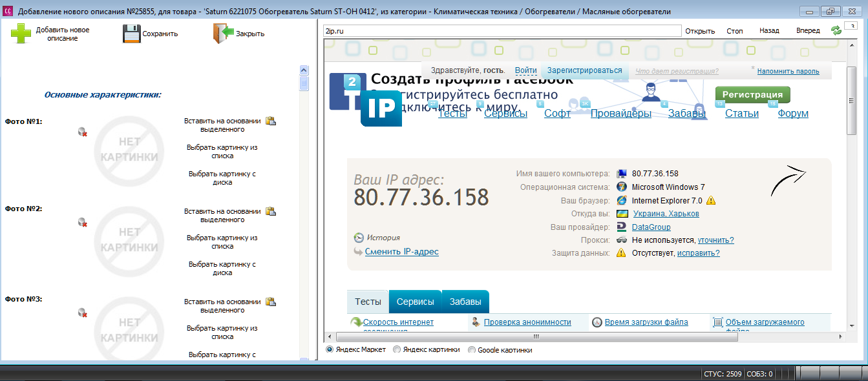Open Форум in site navigation menu
The width and height of the screenshot is (868, 381).
(793, 114)
